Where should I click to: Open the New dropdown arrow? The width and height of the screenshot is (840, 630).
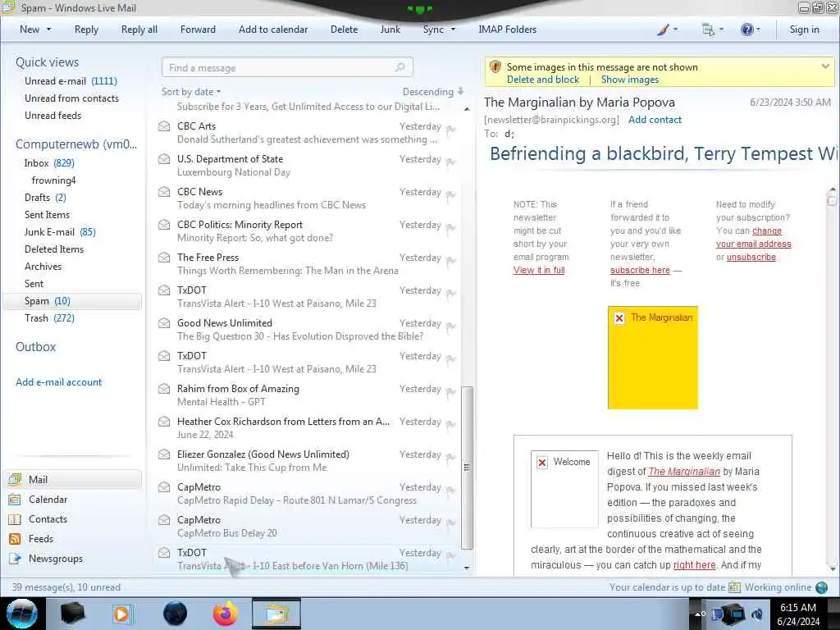tap(48, 30)
